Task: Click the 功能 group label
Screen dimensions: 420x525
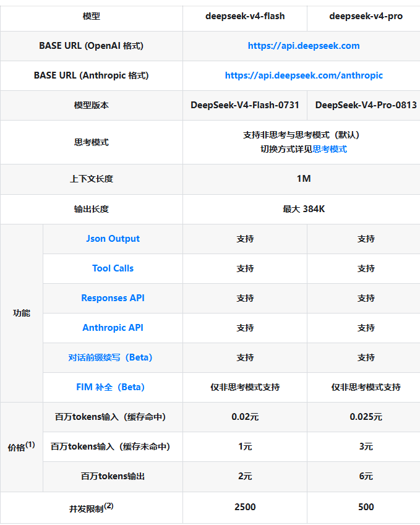Action: click(22, 313)
